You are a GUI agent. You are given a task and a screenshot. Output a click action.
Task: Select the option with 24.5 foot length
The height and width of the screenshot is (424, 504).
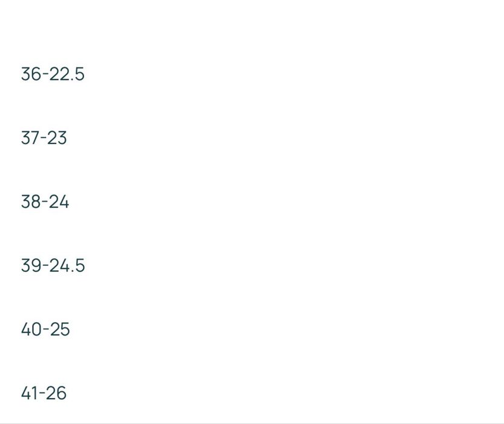point(53,265)
